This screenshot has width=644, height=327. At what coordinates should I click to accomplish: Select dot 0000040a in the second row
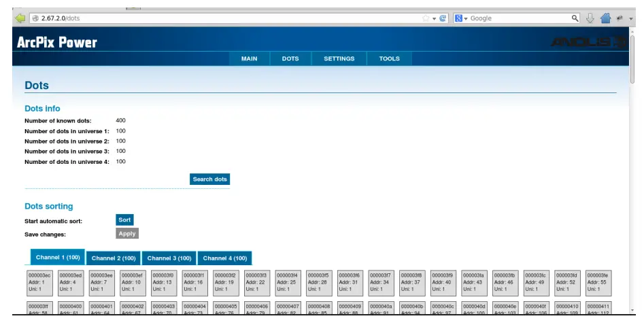(381, 308)
